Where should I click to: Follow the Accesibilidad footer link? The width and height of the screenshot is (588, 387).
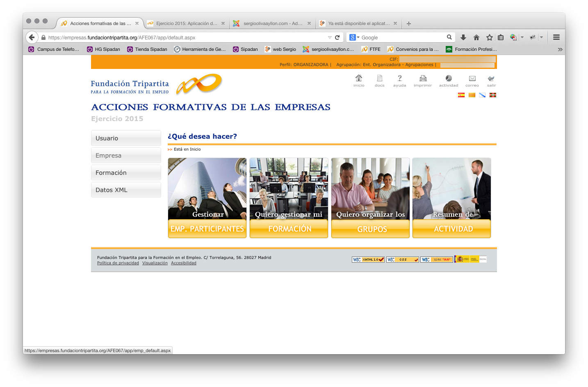click(x=184, y=263)
